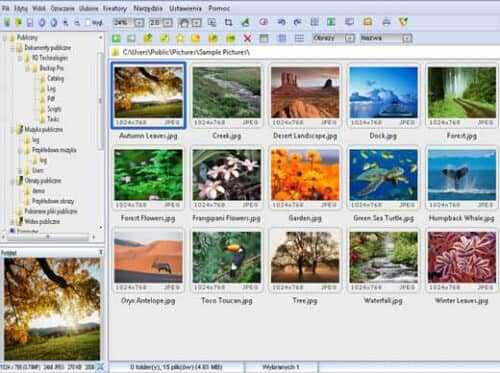Click the pin icon on preview panel header

pos(101,253)
